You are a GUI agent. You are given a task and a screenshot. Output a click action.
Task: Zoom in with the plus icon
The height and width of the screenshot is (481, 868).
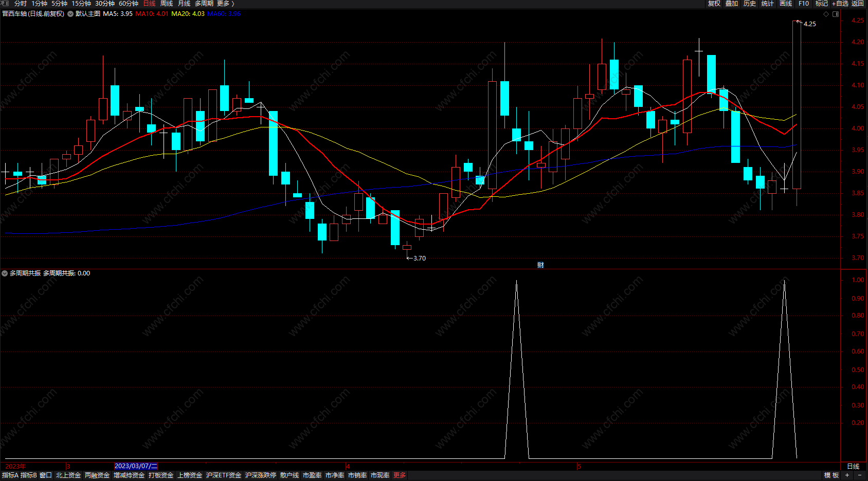point(847,475)
